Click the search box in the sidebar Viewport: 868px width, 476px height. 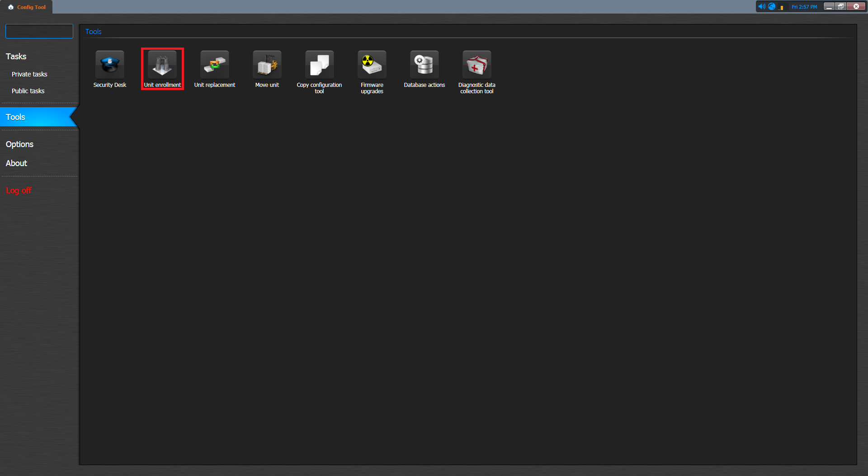[x=39, y=31]
